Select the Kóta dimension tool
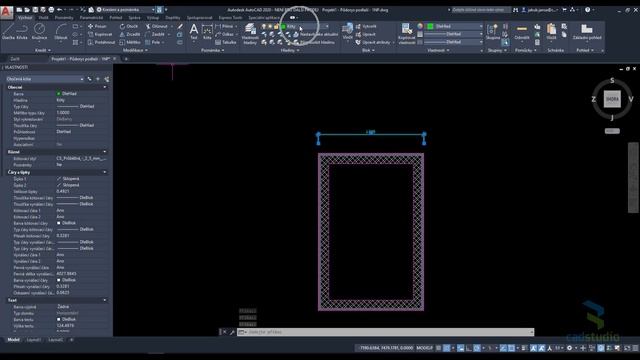Image resolution: width=640 pixels, height=360 pixels. (x=207, y=31)
